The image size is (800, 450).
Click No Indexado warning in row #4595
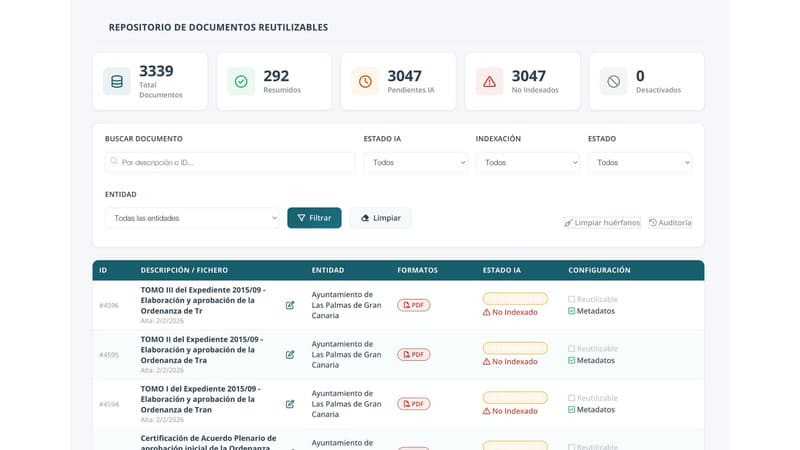(x=510, y=362)
